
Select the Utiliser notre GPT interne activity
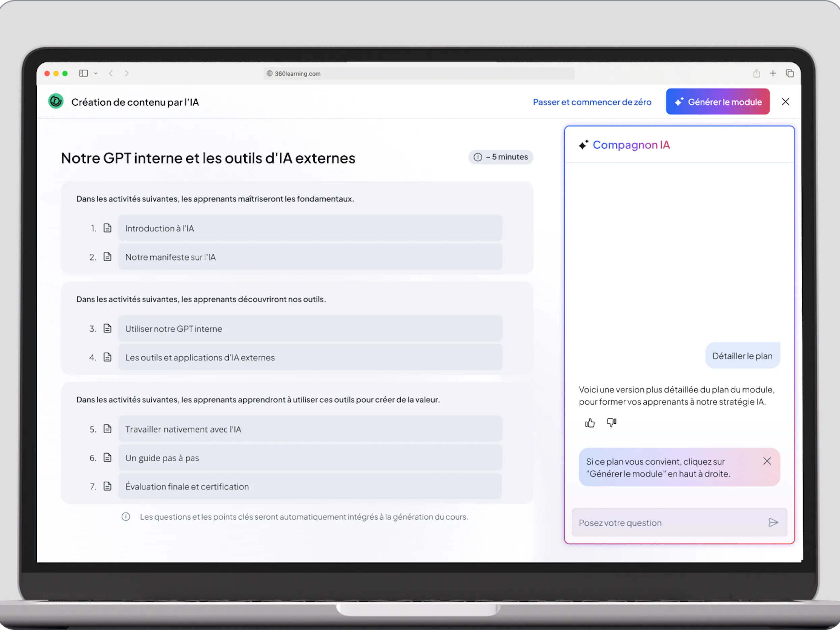point(310,329)
